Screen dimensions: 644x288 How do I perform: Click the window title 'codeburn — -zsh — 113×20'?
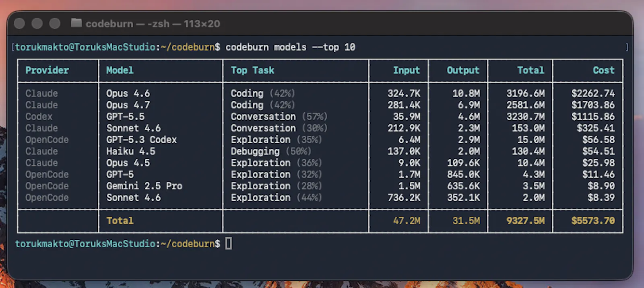[153, 24]
